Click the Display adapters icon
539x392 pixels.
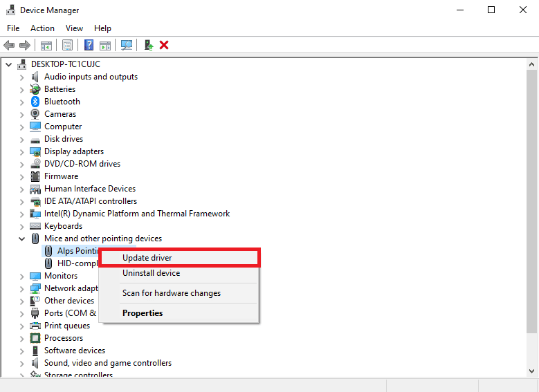pyautogui.click(x=35, y=151)
